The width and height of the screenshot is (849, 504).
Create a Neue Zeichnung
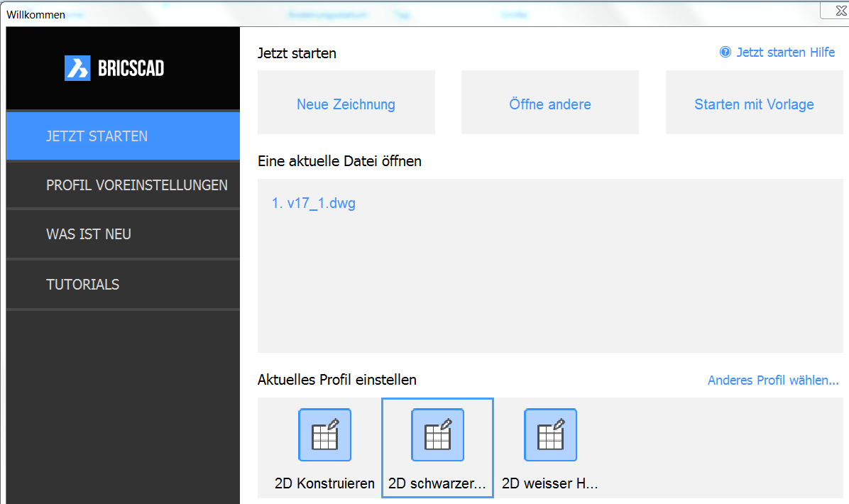346,102
